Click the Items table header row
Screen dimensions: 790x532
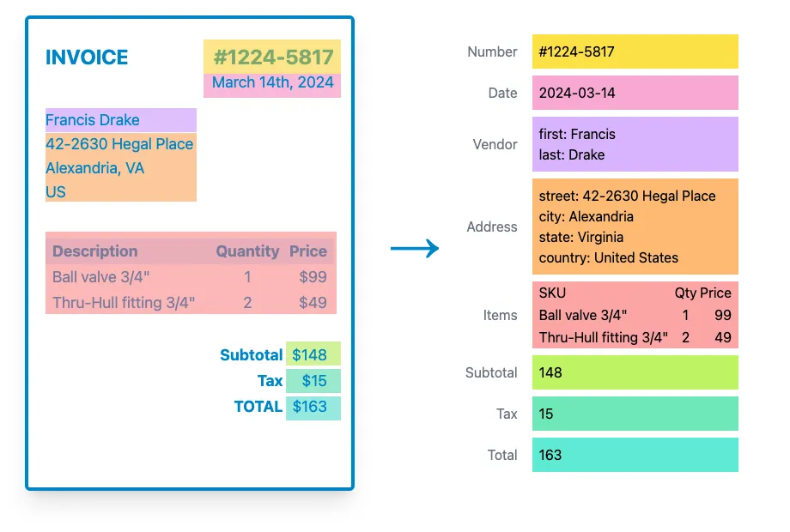pos(191,251)
